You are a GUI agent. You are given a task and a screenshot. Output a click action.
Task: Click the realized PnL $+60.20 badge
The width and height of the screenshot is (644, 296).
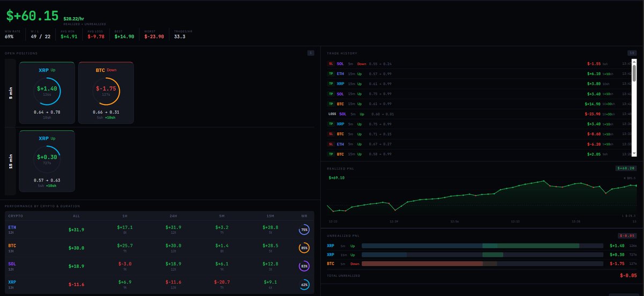(626, 168)
